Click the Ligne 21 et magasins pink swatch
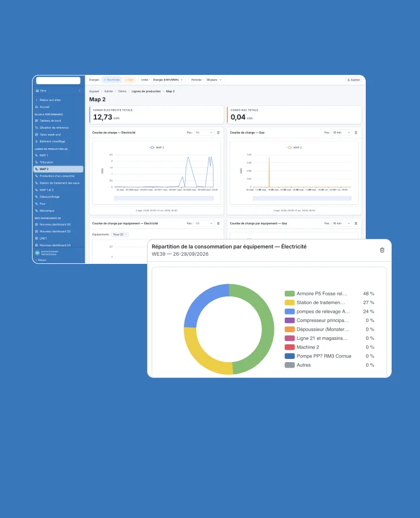Viewport: 420px width, 518px height. pyautogui.click(x=290, y=338)
